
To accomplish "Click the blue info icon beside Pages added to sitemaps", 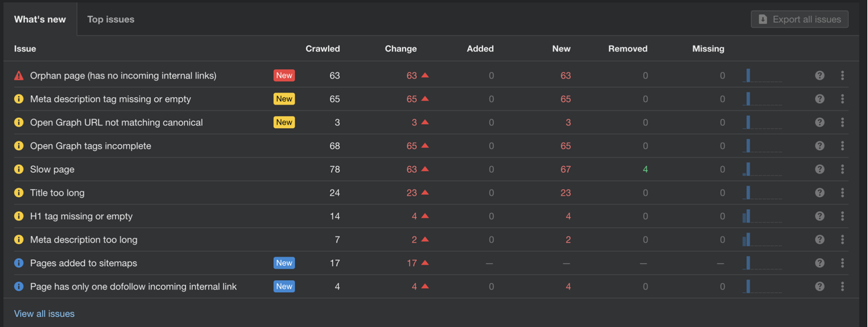I will 19,263.
